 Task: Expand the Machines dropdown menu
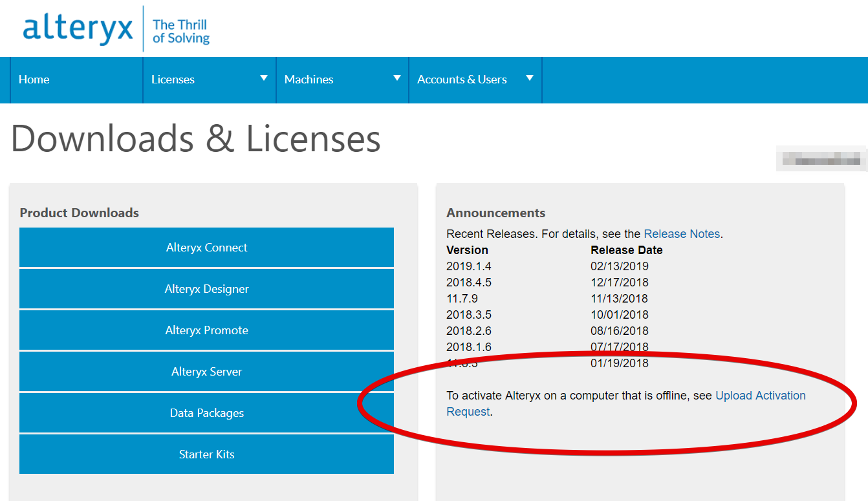[396, 78]
